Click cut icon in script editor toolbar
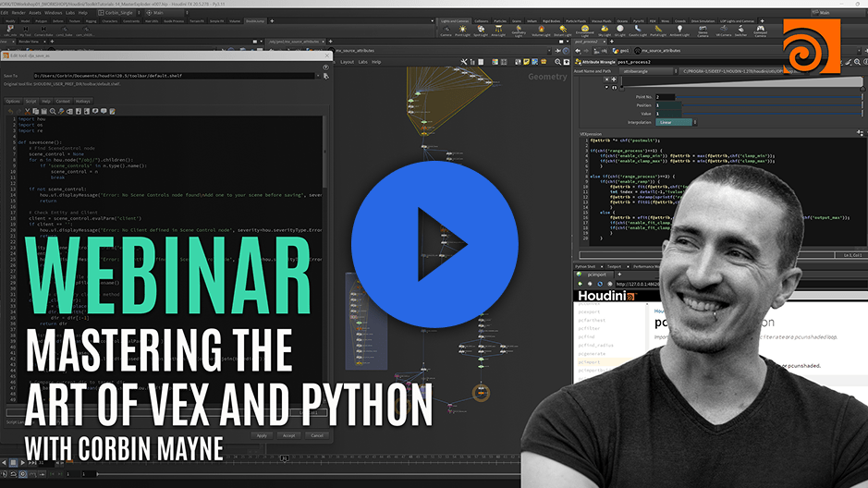 click(x=27, y=111)
